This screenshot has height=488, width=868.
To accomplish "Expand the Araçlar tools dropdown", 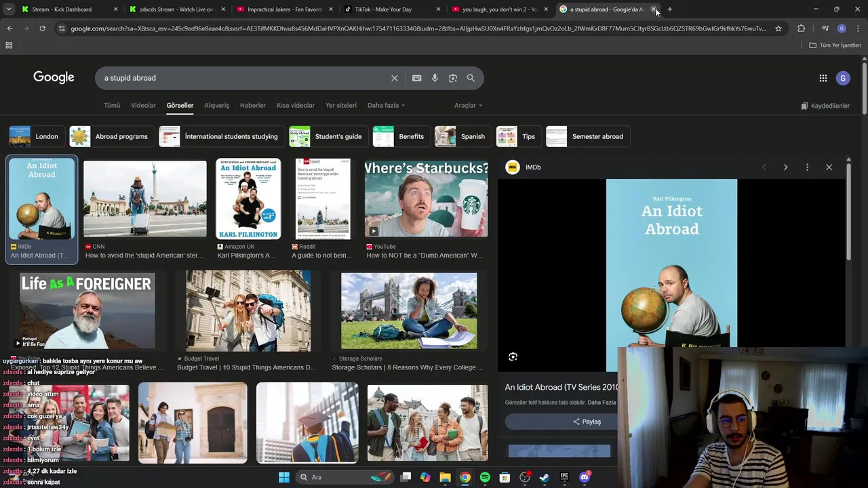I will pos(468,105).
